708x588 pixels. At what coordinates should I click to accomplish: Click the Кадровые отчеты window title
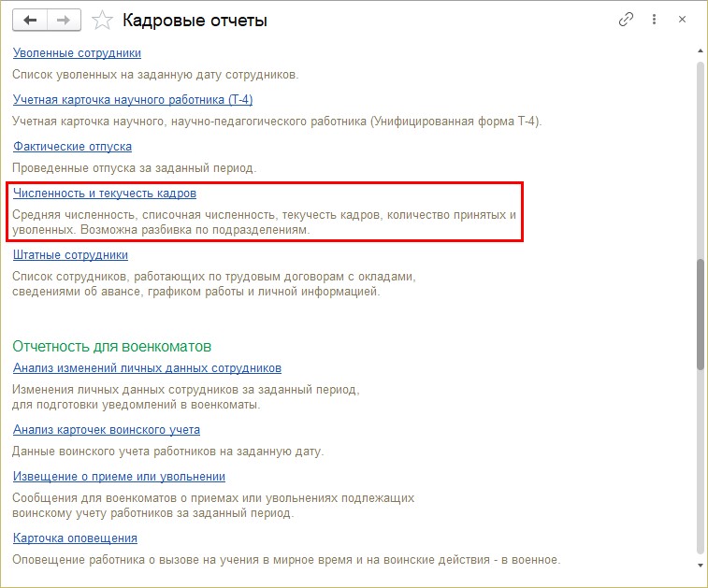coord(195,21)
